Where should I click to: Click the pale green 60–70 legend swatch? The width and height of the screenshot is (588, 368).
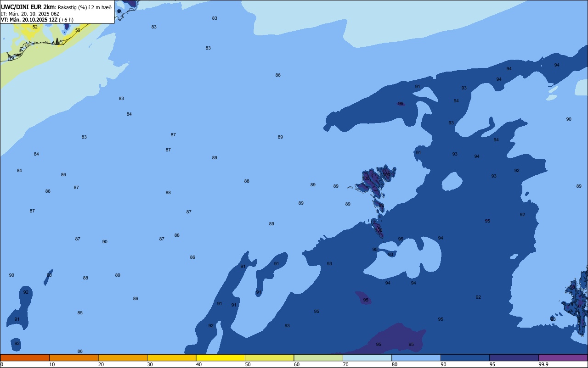318,357
